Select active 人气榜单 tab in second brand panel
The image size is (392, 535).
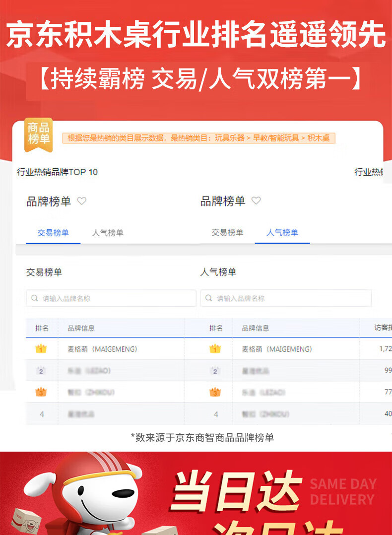click(282, 233)
